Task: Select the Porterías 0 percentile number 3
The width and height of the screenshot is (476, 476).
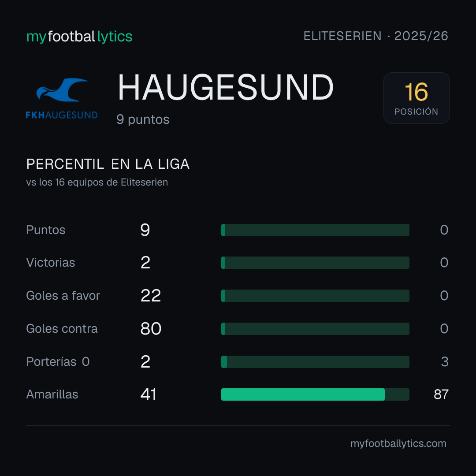Action: click(x=445, y=361)
